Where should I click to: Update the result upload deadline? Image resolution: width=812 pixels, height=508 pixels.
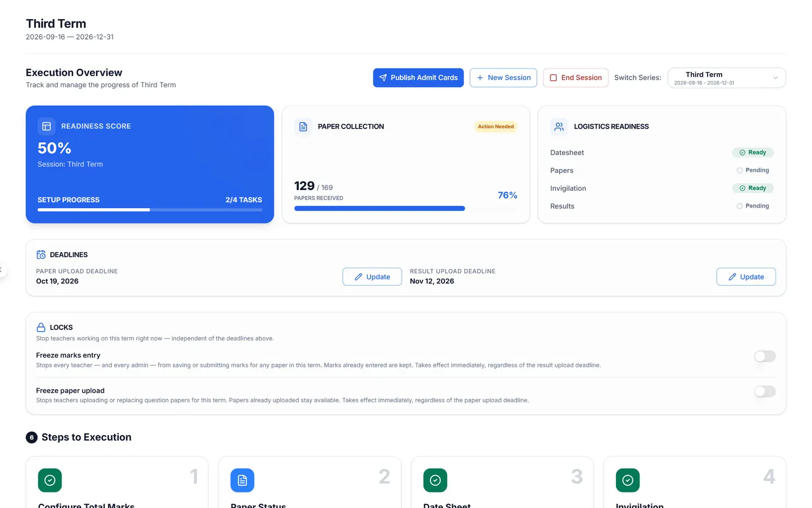point(746,277)
